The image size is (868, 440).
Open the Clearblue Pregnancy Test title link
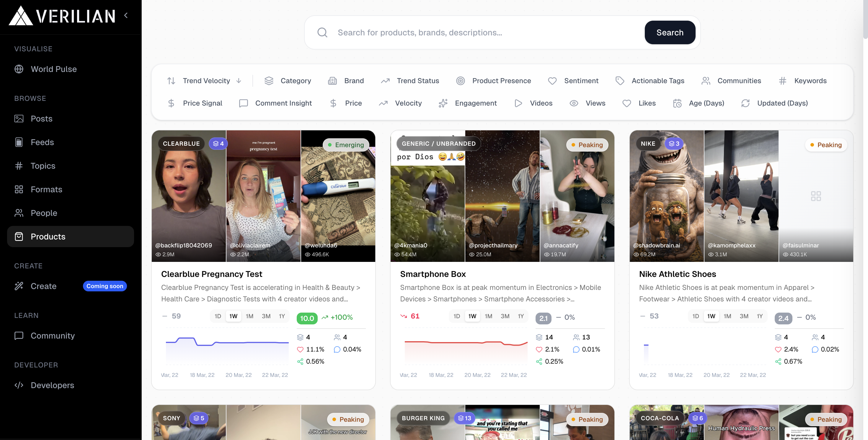point(211,274)
